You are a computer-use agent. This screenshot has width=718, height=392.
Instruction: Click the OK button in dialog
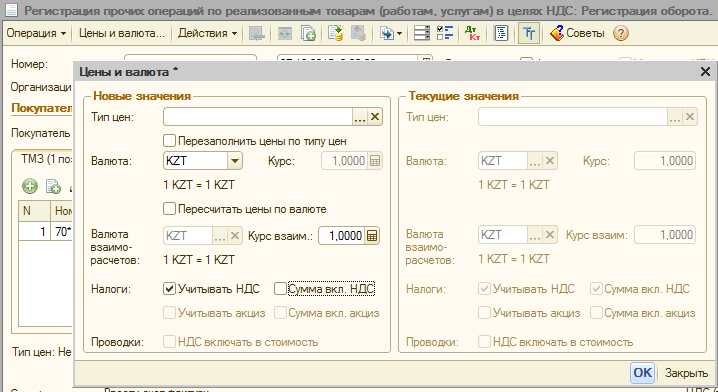(642, 372)
